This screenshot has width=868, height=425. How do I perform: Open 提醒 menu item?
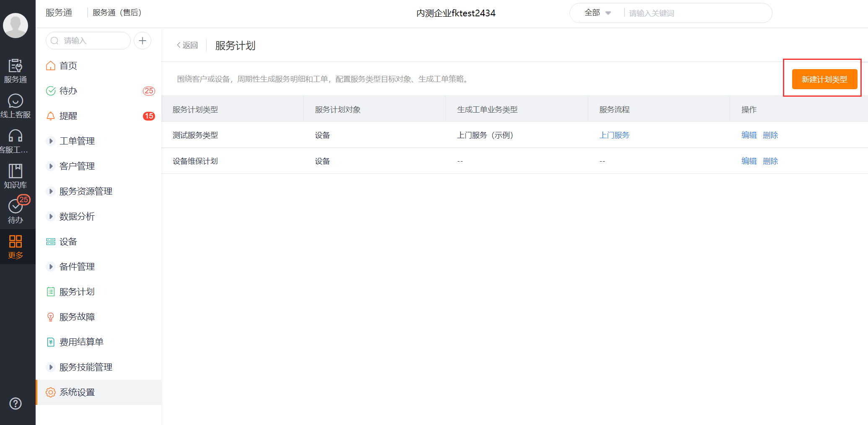99,116
